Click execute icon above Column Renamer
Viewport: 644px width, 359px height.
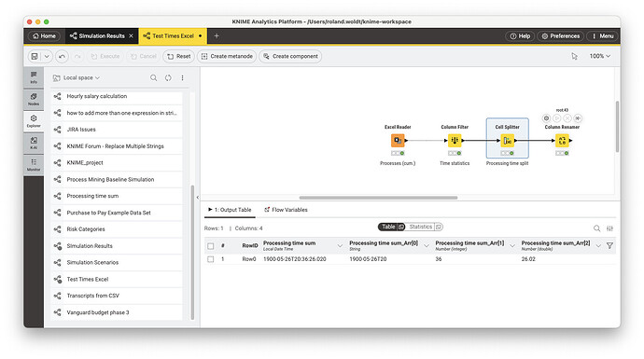[x=557, y=118]
